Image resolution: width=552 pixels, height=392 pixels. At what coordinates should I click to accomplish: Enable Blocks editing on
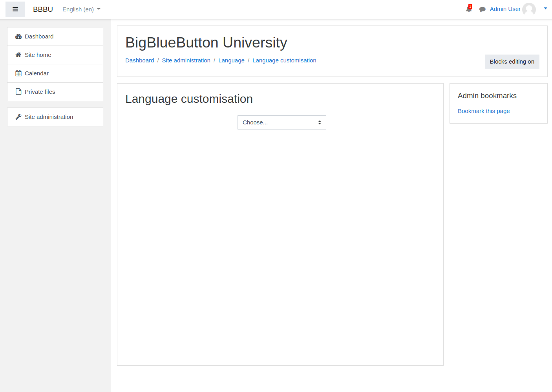[512, 62]
